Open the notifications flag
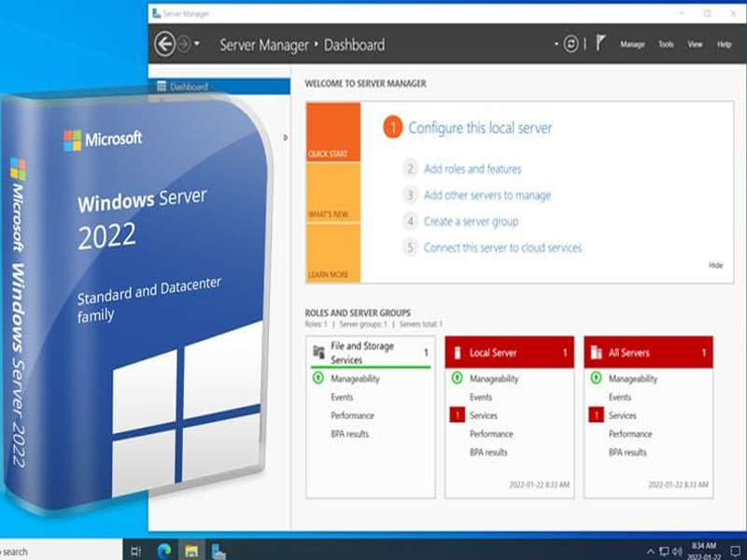The height and width of the screenshot is (560, 747). (600, 43)
